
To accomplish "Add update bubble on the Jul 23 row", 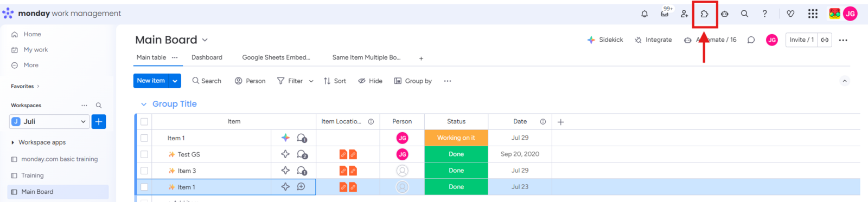I will pyautogui.click(x=301, y=187).
